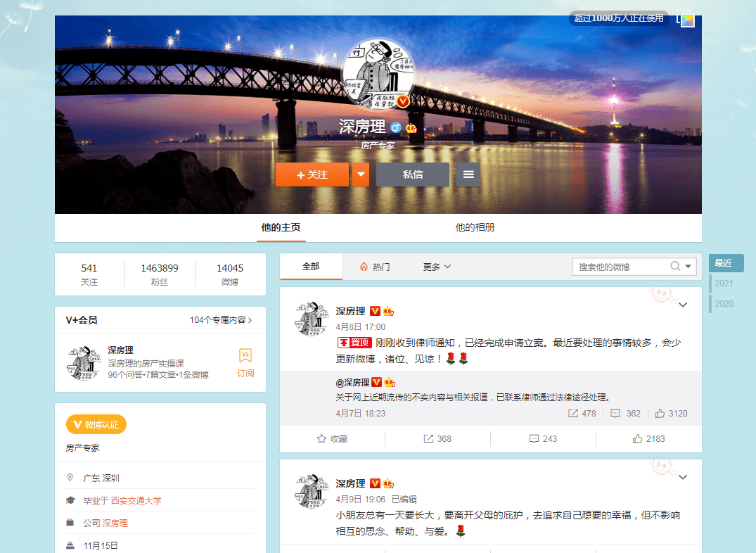Click the hamburger menu icon beside 私信

(x=468, y=174)
